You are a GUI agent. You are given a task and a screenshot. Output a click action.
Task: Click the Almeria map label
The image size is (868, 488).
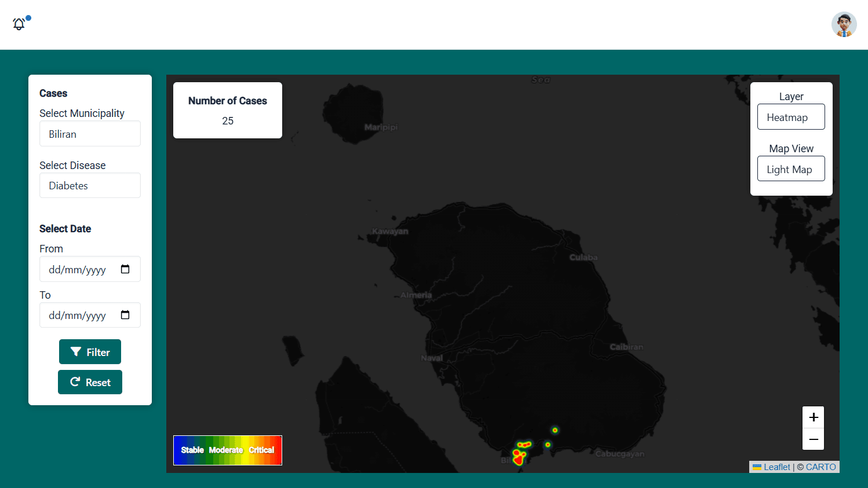[416, 295]
